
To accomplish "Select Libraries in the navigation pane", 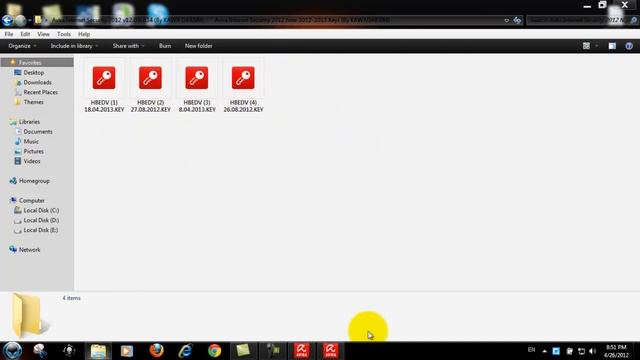I will (x=29, y=122).
